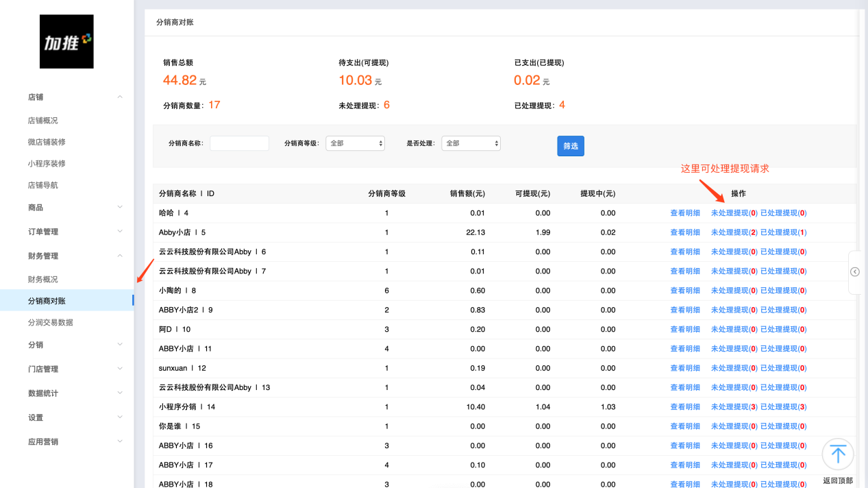The image size is (868, 488).
Task: Open 已处理提现(0) for 你是谁 | 15
Action: pyautogui.click(x=784, y=426)
